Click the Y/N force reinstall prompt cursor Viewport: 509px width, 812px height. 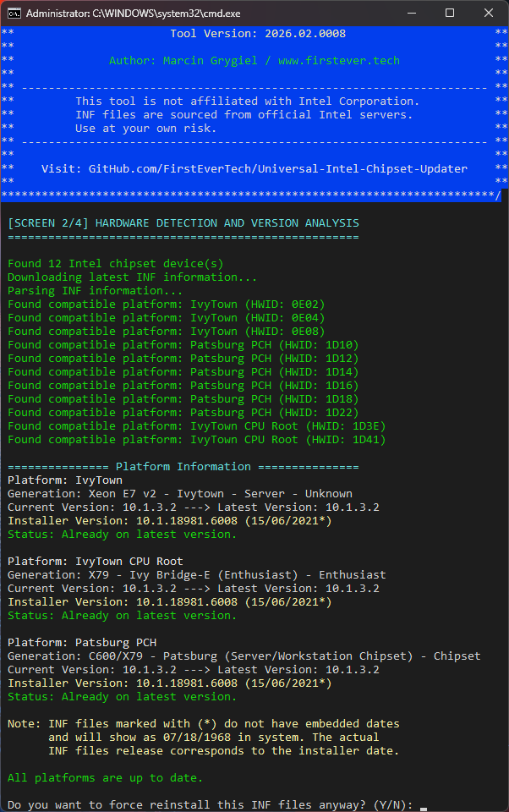pos(423,805)
